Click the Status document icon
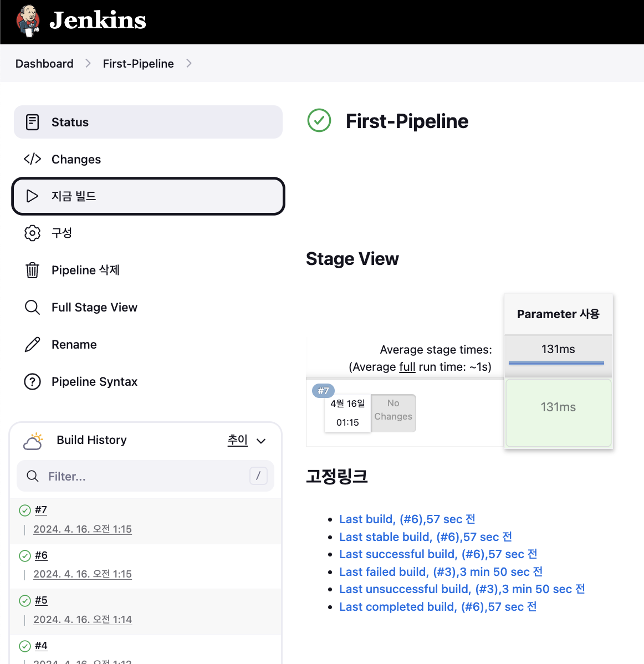 33,122
